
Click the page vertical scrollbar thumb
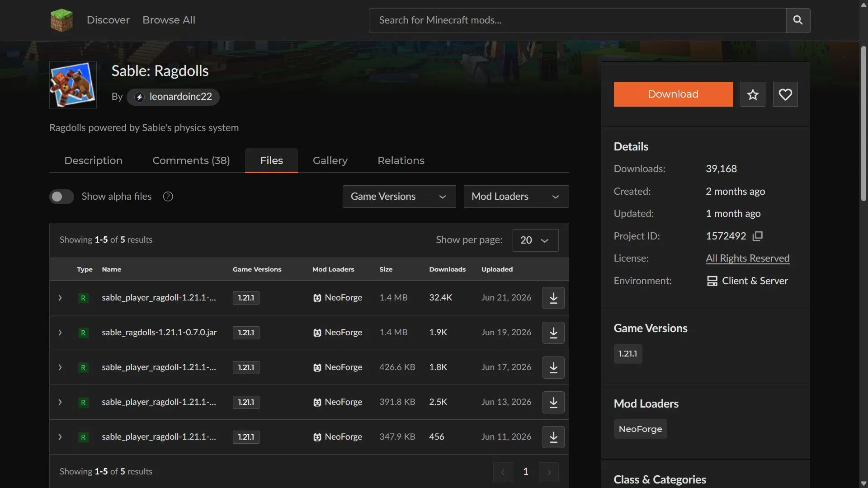tap(863, 123)
